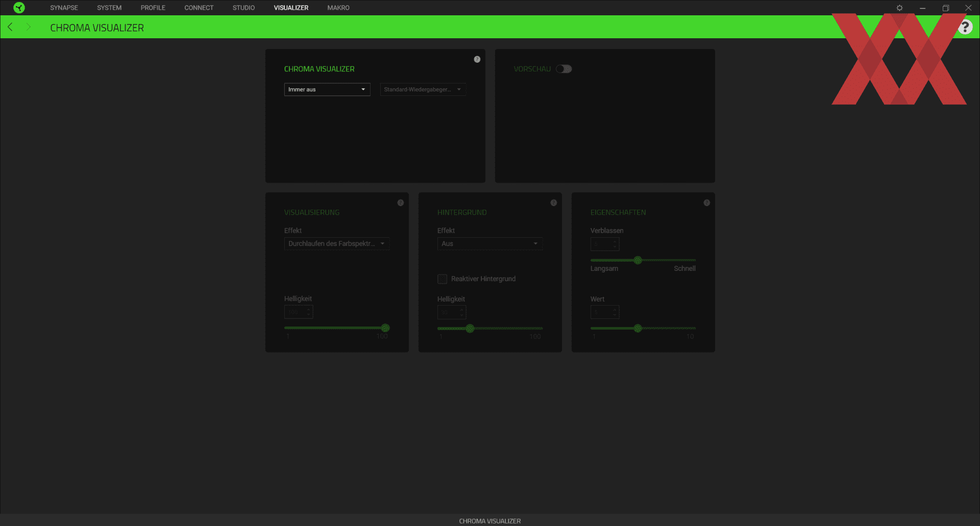Click the Hintergrund Helligkeit slider handle
980x526 pixels.
click(x=470, y=328)
